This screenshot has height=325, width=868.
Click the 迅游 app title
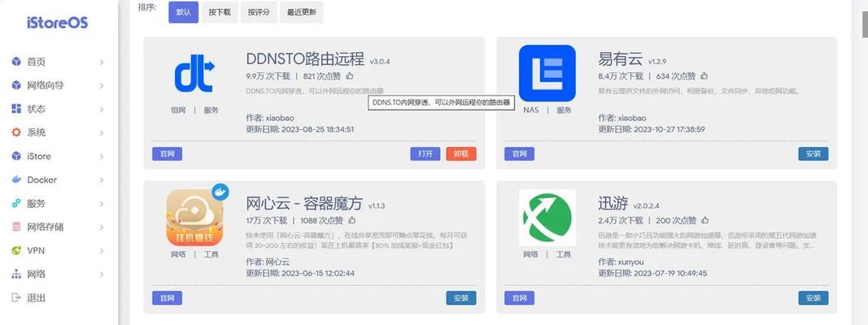tap(613, 203)
